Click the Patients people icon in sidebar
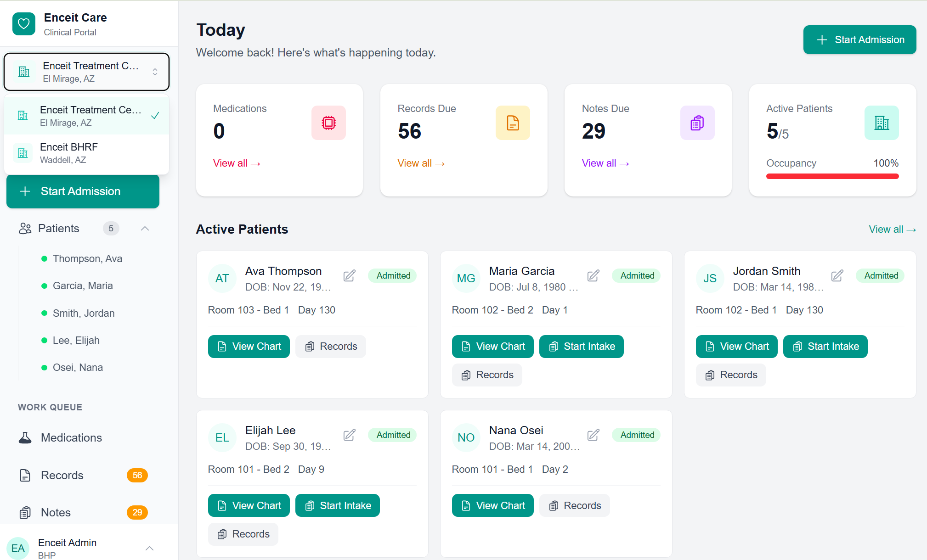This screenshot has width=927, height=560. point(25,228)
